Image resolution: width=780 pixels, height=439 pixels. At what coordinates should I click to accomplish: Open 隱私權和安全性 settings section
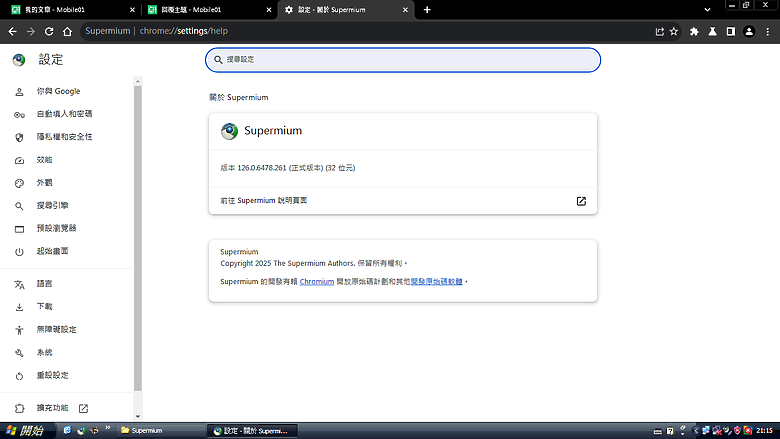point(67,137)
